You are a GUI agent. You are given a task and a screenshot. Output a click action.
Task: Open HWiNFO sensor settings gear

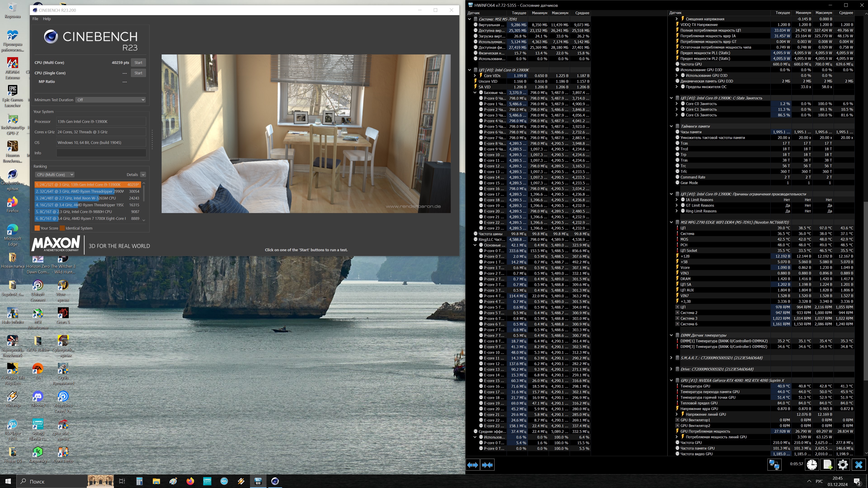coord(843,465)
